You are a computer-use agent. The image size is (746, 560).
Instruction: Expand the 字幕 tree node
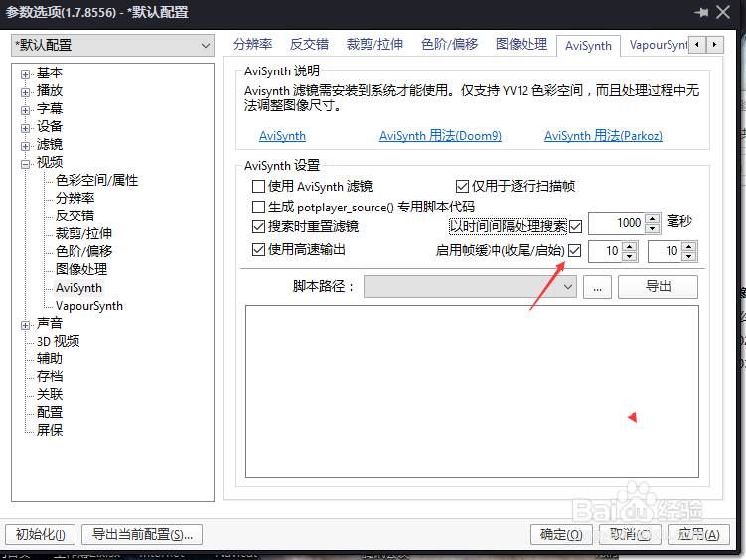(x=25, y=110)
